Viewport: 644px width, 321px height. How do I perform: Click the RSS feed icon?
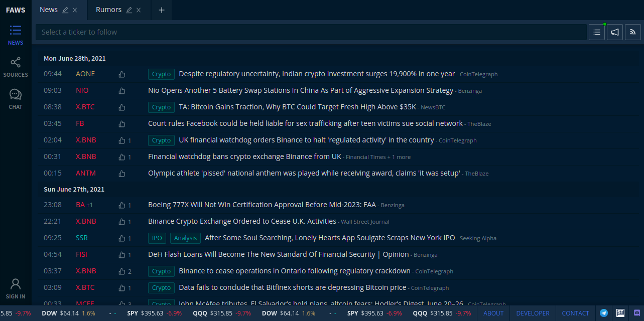pyautogui.click(x=633, y=32)
